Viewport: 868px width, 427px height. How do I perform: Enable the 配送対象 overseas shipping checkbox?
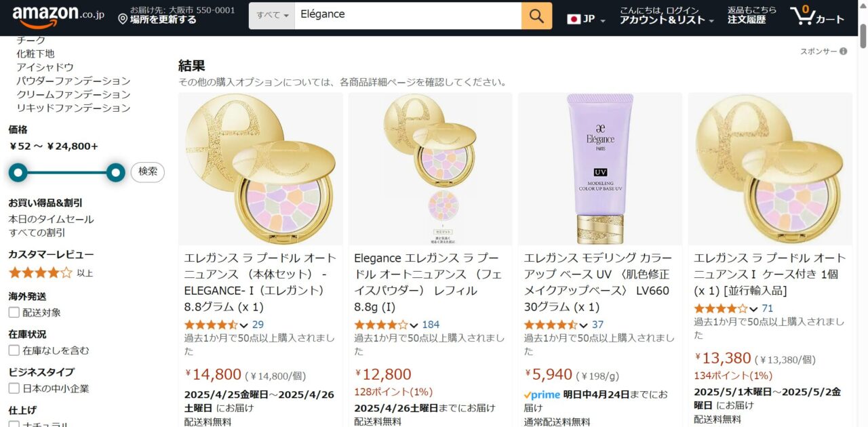(x=14, y=312)
